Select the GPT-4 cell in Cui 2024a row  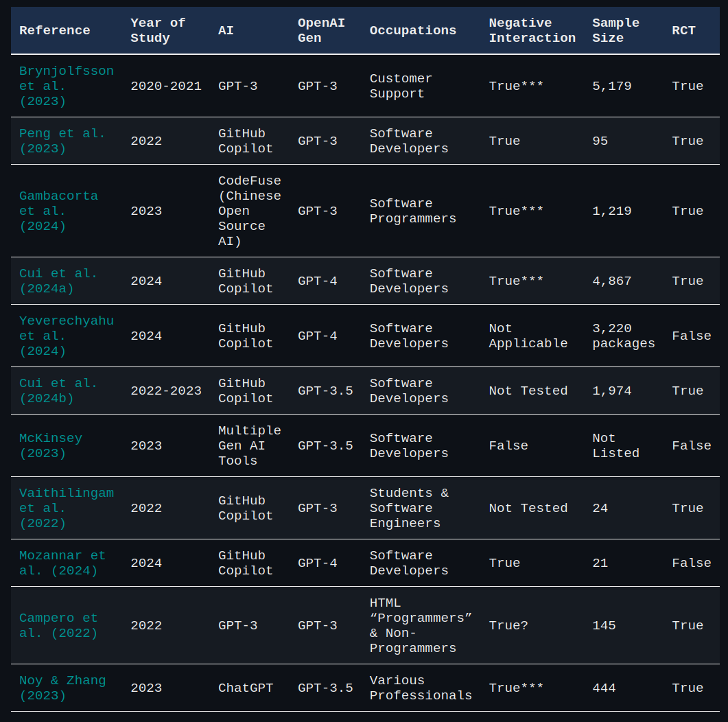(x=317, y=281)
